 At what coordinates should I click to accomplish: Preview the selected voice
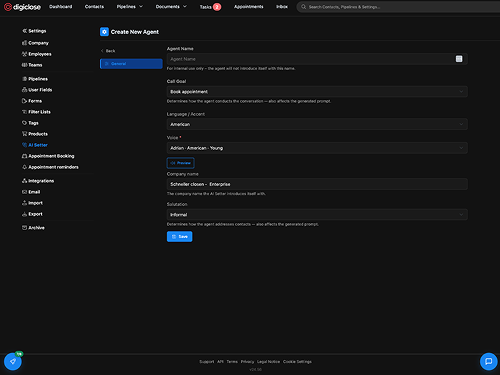click(x=180, y=163)
